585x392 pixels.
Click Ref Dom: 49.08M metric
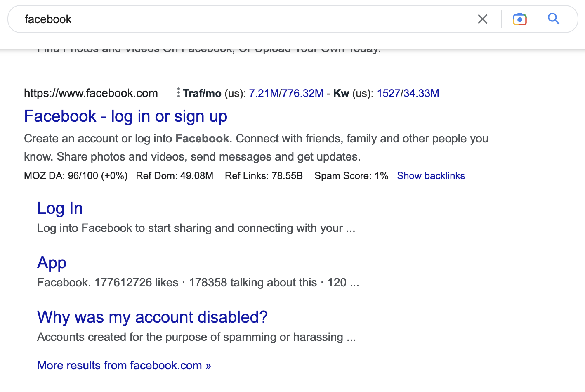point(175,176)
